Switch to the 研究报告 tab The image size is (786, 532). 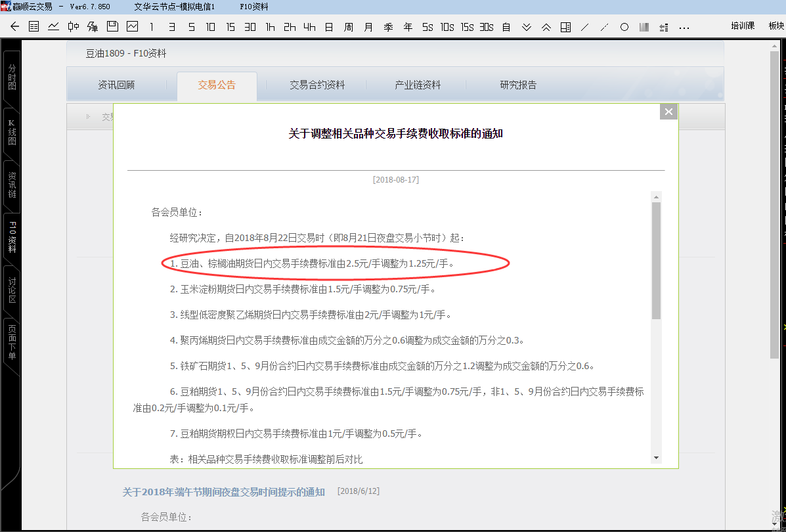[518, 85]
